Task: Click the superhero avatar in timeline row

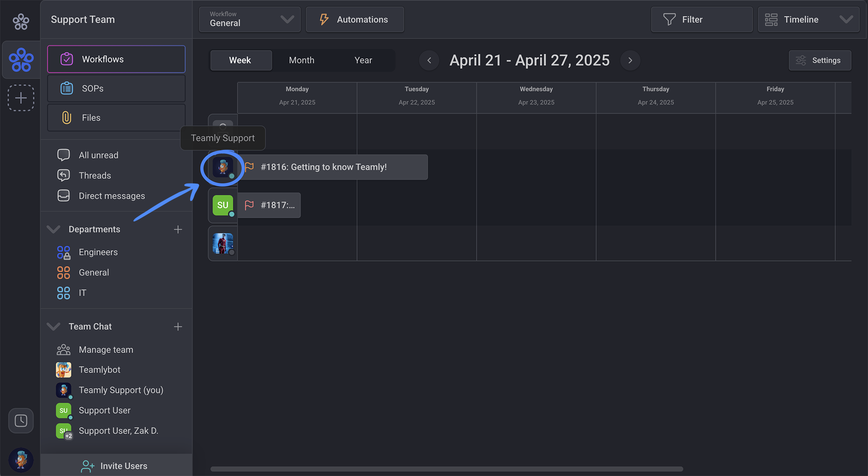Action: click(223, 243)
